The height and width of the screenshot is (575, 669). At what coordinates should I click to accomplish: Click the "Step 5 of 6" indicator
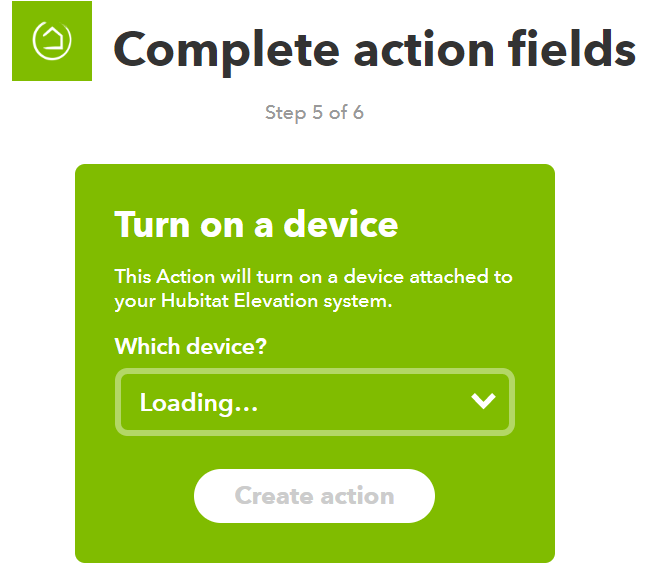pyautogui.click(x=314, y=112)
